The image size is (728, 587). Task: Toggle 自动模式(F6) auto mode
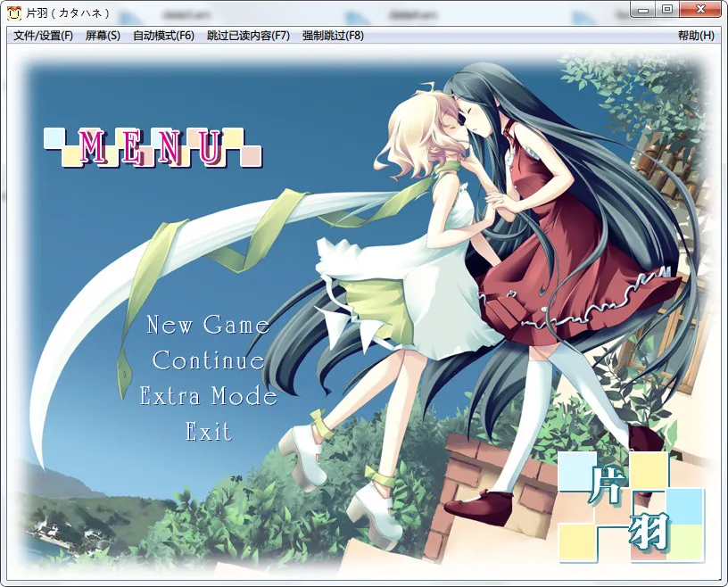163,36
